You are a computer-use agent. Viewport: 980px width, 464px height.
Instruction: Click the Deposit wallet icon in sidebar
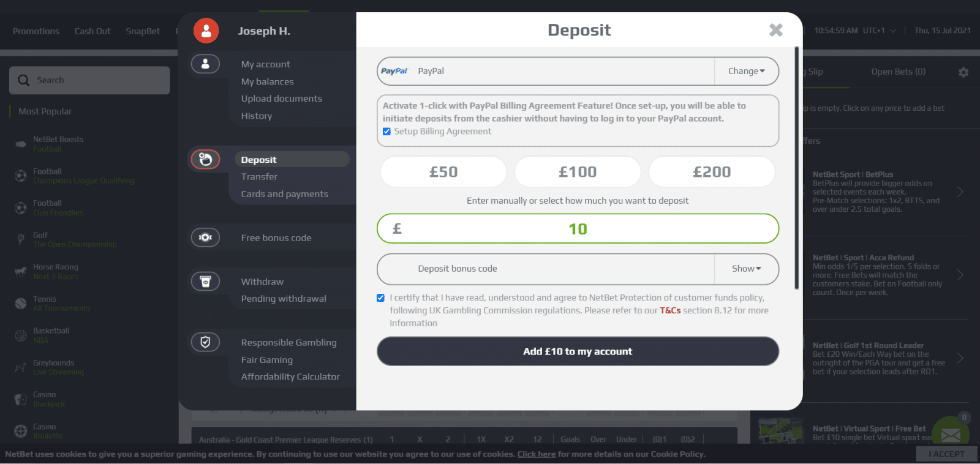pyautogui.click(x=206, y=160)
